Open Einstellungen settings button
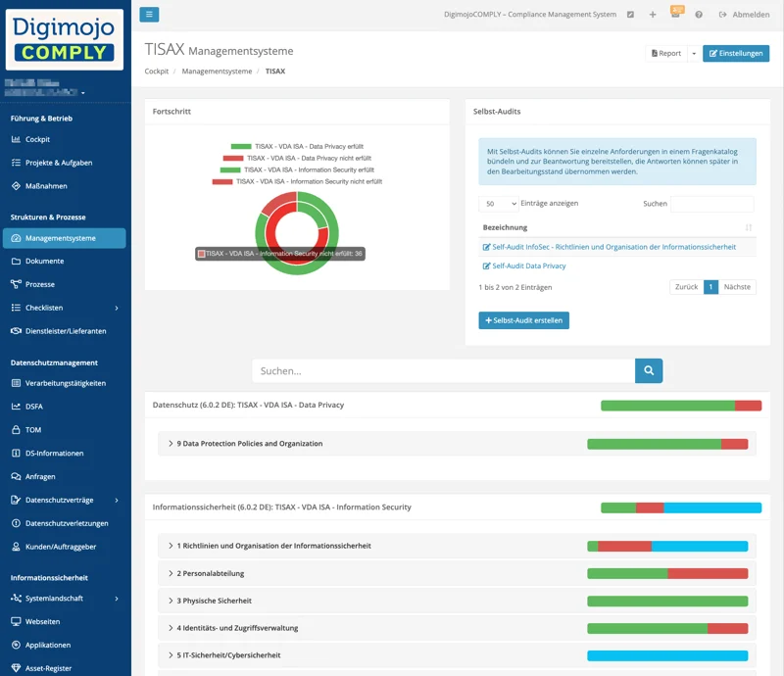Screen dimensions: 784x676 pyautogui.click(x=736, y=53)
